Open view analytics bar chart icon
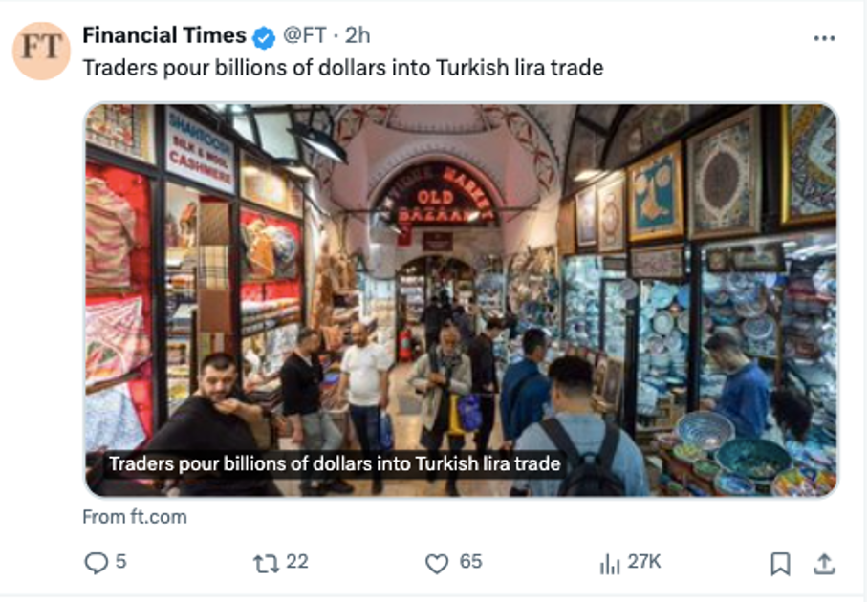Viewport: 868px width, 602px height. [610, 565]
